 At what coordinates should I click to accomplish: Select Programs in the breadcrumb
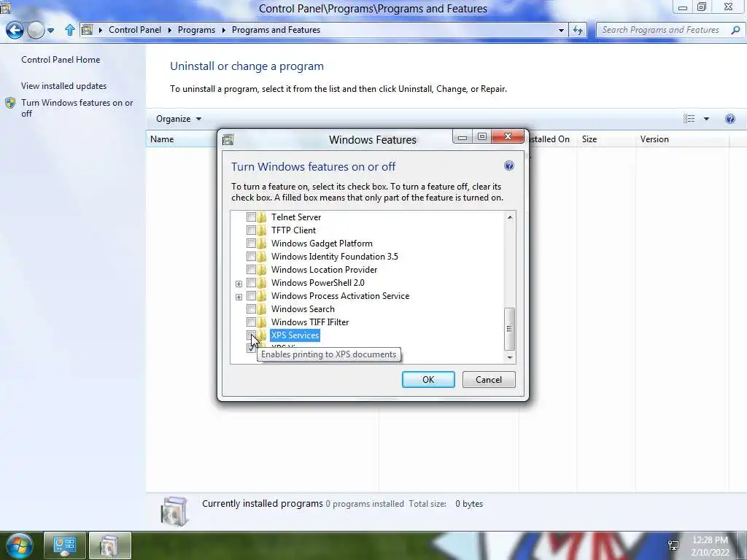pyautogui.click(x=196, y=29)
